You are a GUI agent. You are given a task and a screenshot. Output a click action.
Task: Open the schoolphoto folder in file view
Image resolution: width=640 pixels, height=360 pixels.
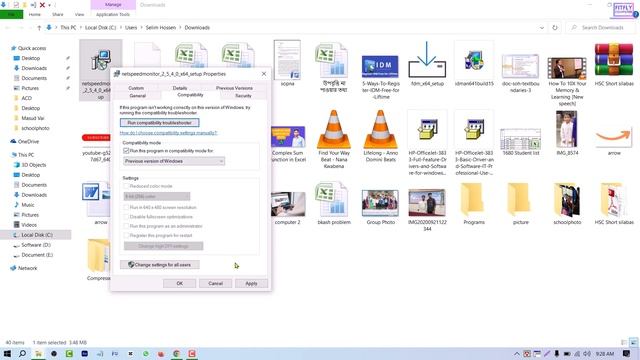point(567,199)
